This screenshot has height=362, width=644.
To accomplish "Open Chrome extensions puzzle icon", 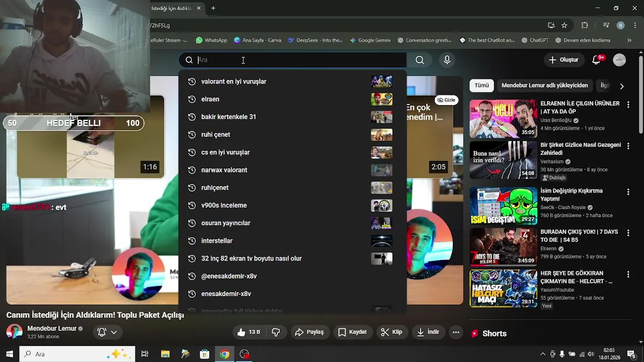I will tap(584, 25).
